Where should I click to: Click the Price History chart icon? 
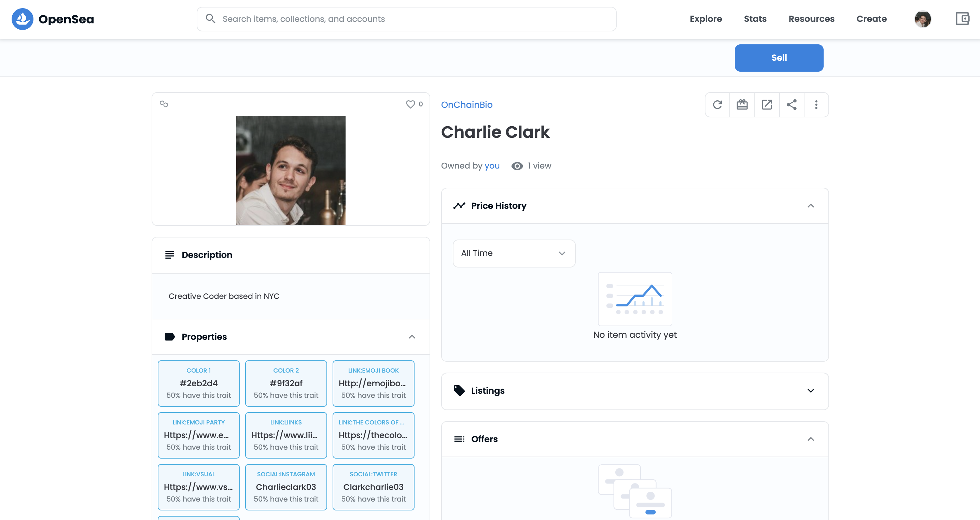click(459, 205)
